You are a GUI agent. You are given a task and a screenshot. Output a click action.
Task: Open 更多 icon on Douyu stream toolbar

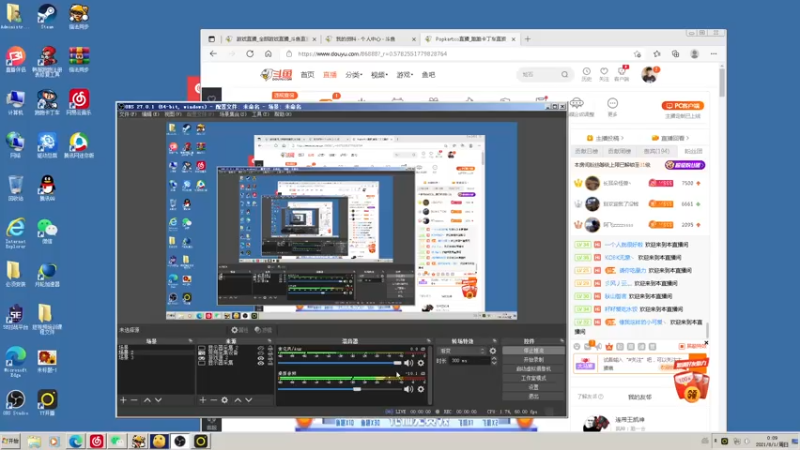click(x=612, y=107)
